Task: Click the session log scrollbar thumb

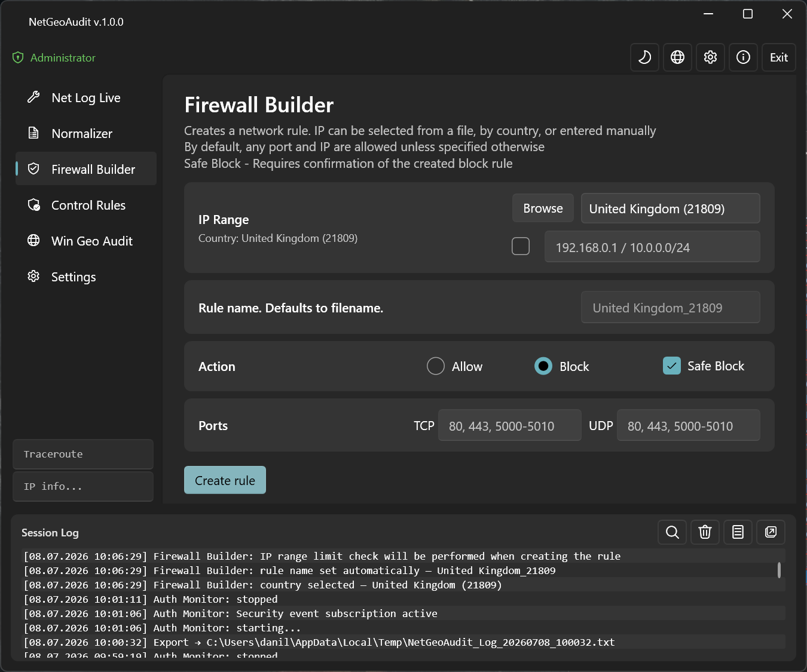Action: 779,570
